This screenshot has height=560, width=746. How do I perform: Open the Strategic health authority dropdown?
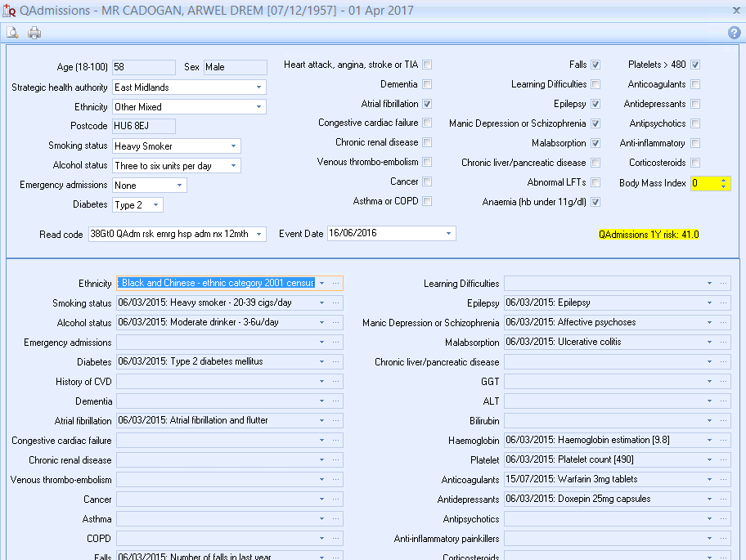click(x=259, y=87)
